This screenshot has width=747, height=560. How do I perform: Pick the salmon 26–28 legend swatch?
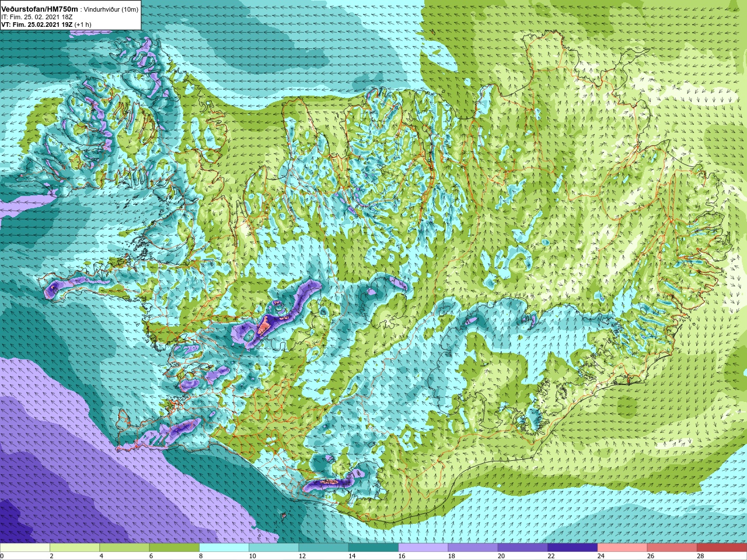point(672,548)
